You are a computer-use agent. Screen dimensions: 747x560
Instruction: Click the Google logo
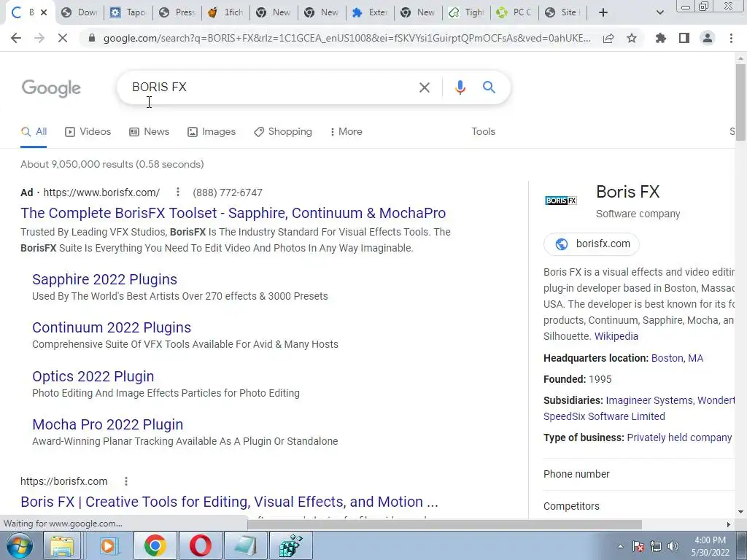pyautogui.click(x=52, y=88)
